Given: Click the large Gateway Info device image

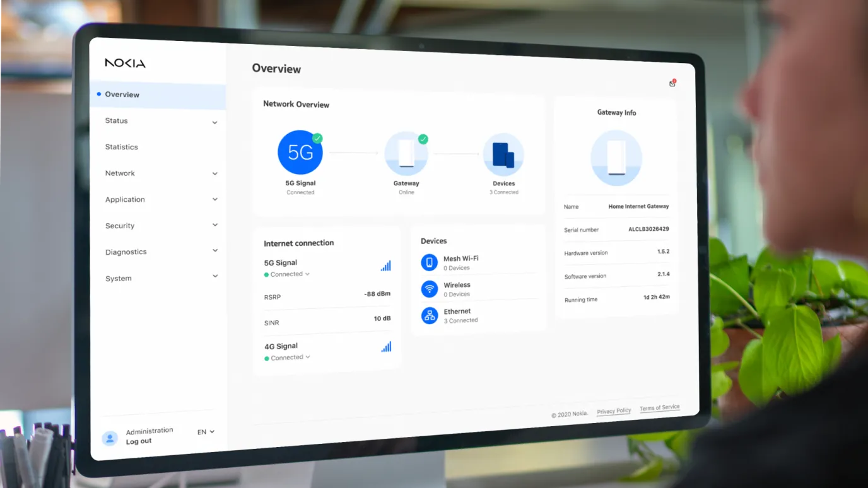Looking at the screenshot, I should tap(616, 158).
